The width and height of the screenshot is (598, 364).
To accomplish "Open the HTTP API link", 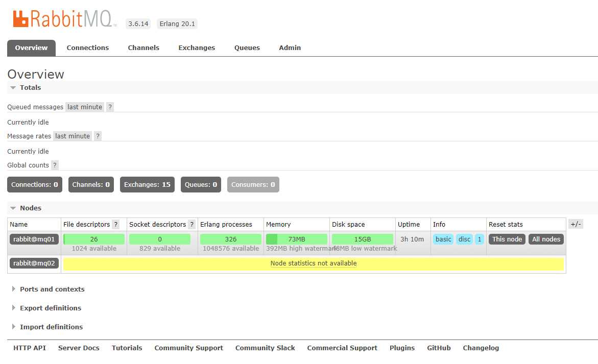I will (30, 348).
